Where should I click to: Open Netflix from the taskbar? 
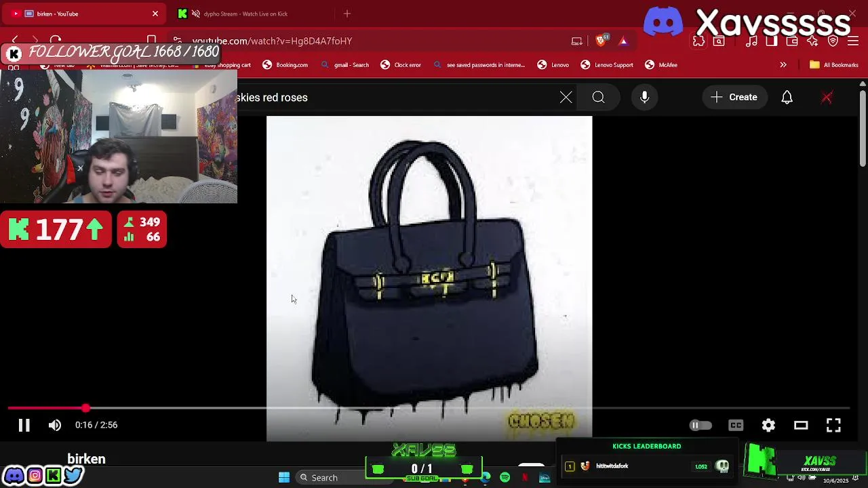[x=524, y=478]
